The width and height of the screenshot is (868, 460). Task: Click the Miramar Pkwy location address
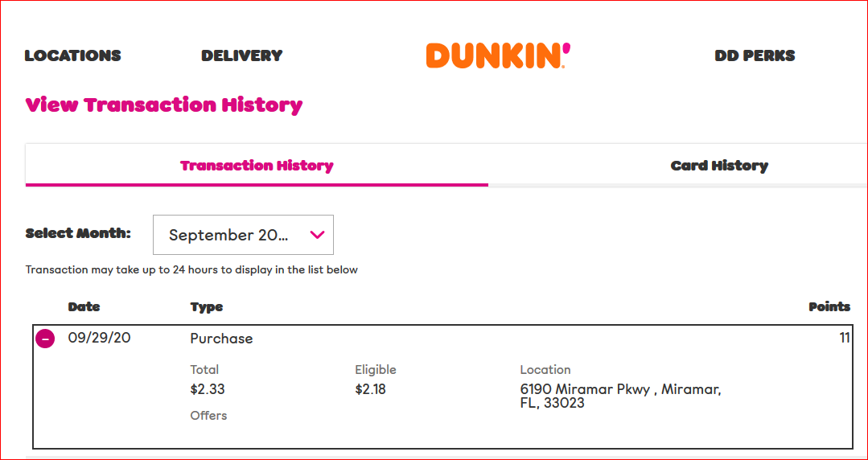620,396
